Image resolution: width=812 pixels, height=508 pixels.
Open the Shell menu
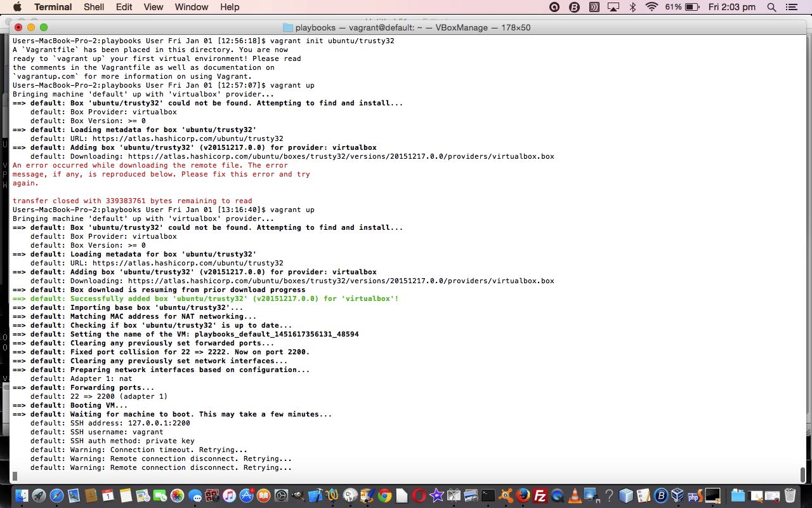tap(94, 7)
